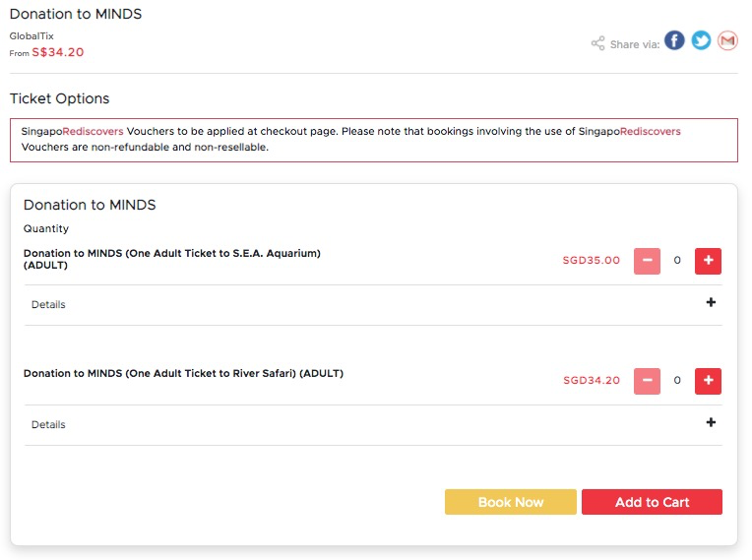Click the SGD35.00 price label
The image size is (752, 560).
pos(592,261)
